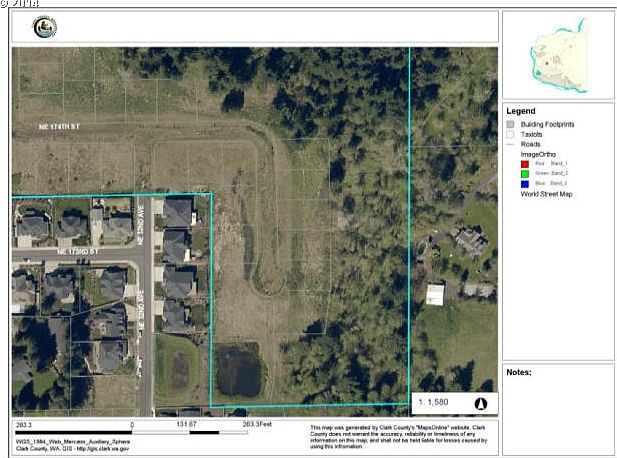Click the World Street Map legend entry
The height and width of the screenshot is (458, 617).
point(546,194)
